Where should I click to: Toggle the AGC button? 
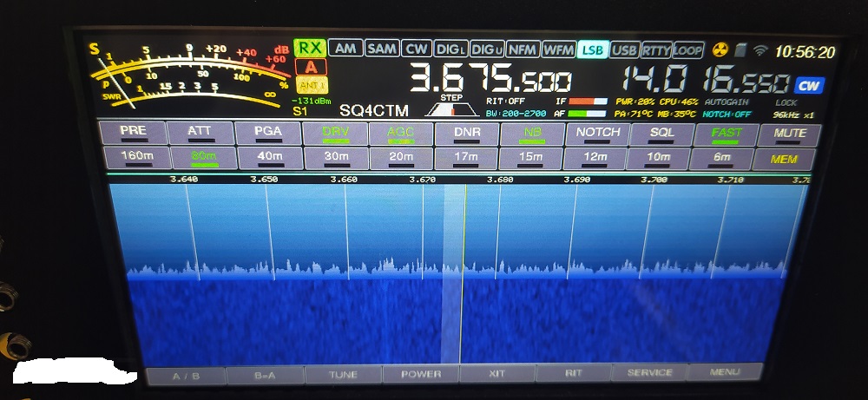click(400, 133)
